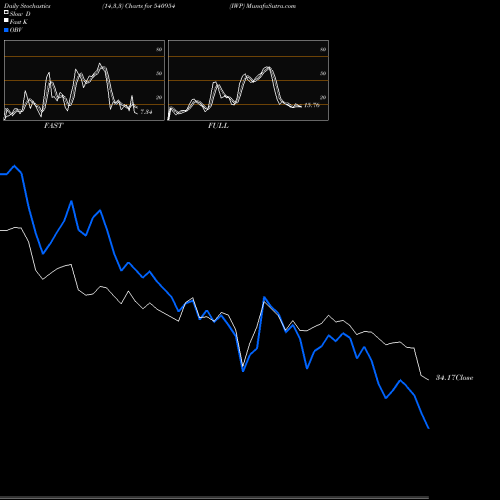Click the FAST chart caption
Screen dimensions: 500x500
[x=53, y=126]
